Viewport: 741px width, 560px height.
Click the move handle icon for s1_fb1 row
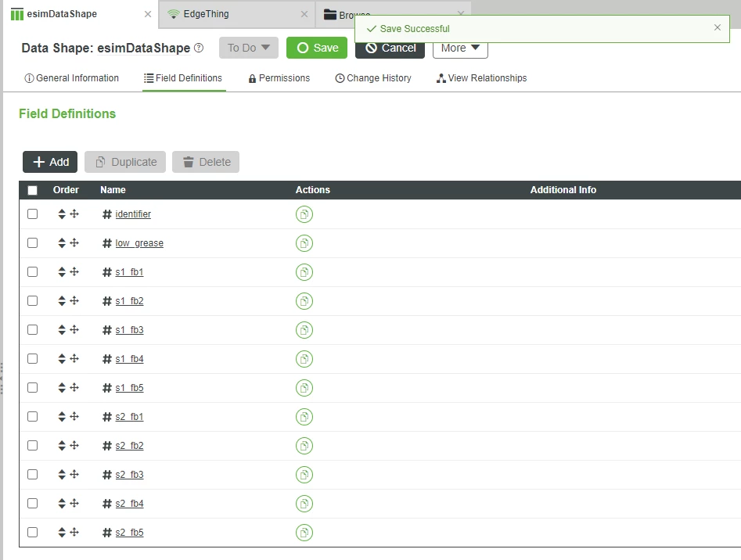tap(74, 271)
